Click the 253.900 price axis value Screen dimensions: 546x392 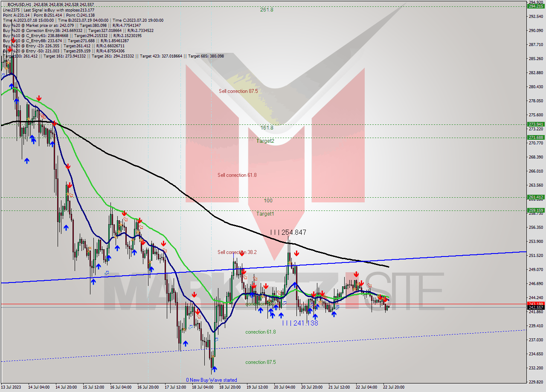click(536, 241)
